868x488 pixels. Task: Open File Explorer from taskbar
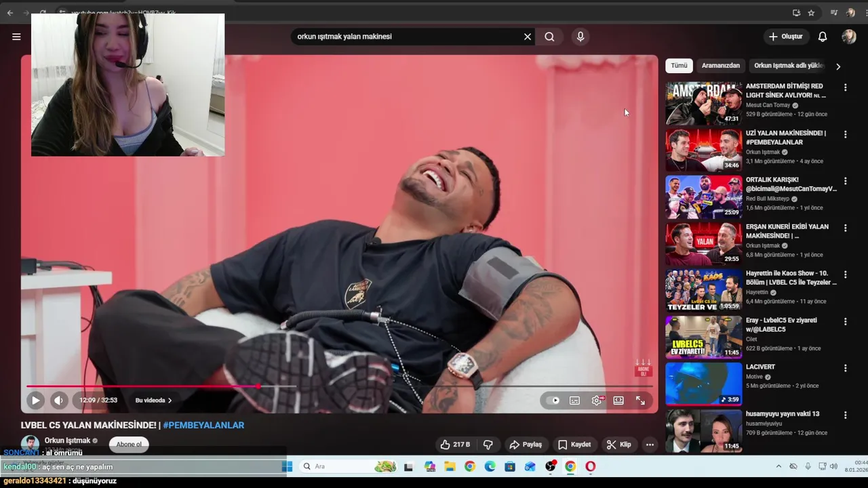point(450,466)
